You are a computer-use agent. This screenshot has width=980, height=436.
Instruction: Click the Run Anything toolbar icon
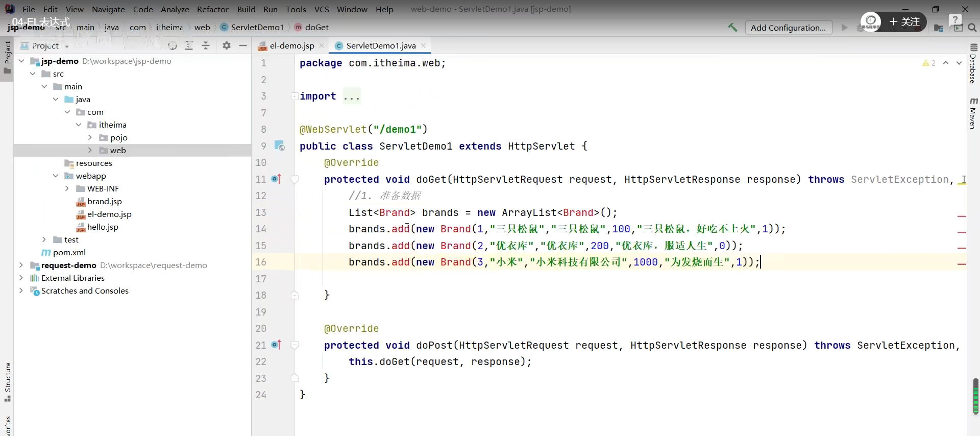pyautogui.click(x=958, y=28)
